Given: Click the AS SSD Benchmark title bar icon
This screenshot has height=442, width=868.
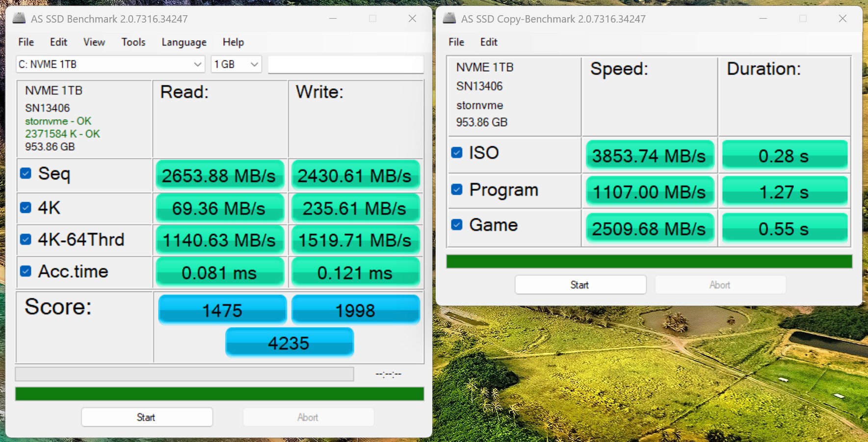Looking at the screenshot, I should tap(19, 19).
